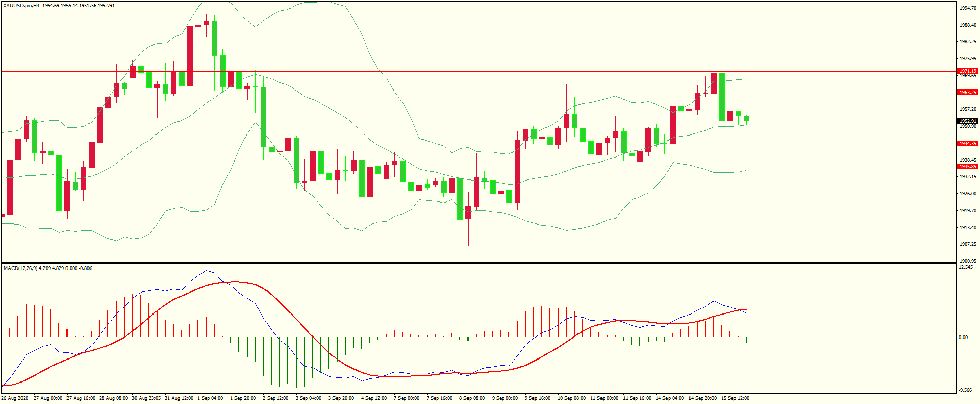This screenshot has height=404, width=980.
Task: Click the 1919.70 price axis value
Action: coord(968,211)
